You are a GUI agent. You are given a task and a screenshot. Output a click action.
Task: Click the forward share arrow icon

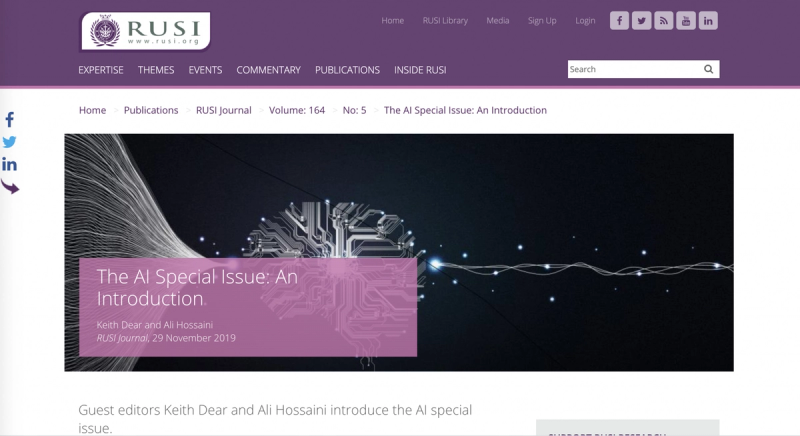click(10, 187)
